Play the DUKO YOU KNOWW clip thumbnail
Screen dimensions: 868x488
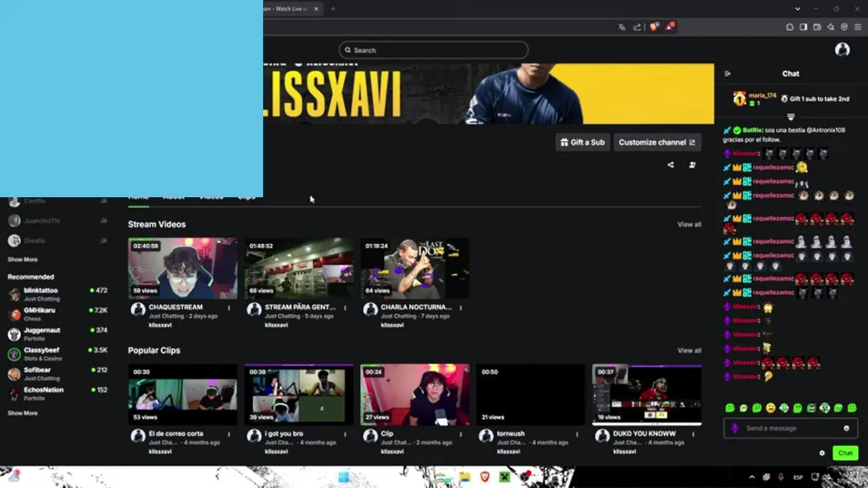tap(646, 394)
